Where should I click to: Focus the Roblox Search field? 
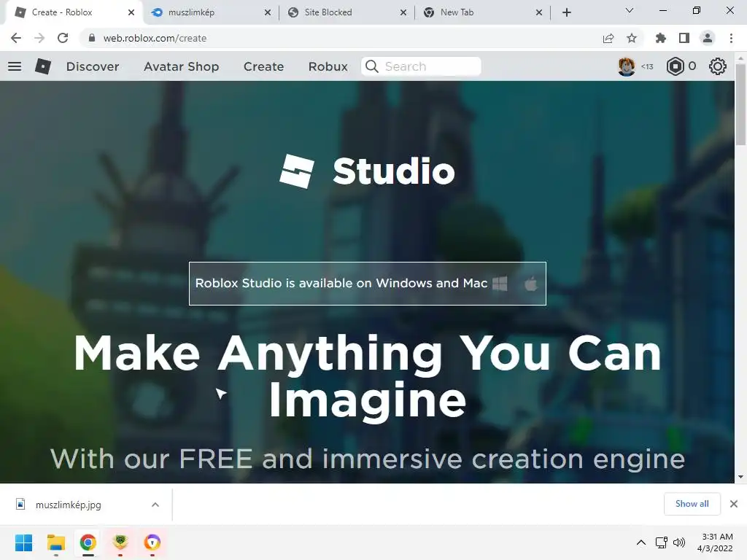pos(421,66)
